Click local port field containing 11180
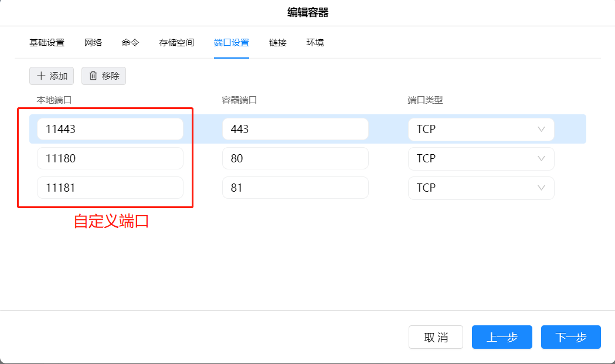 (110, 158)
